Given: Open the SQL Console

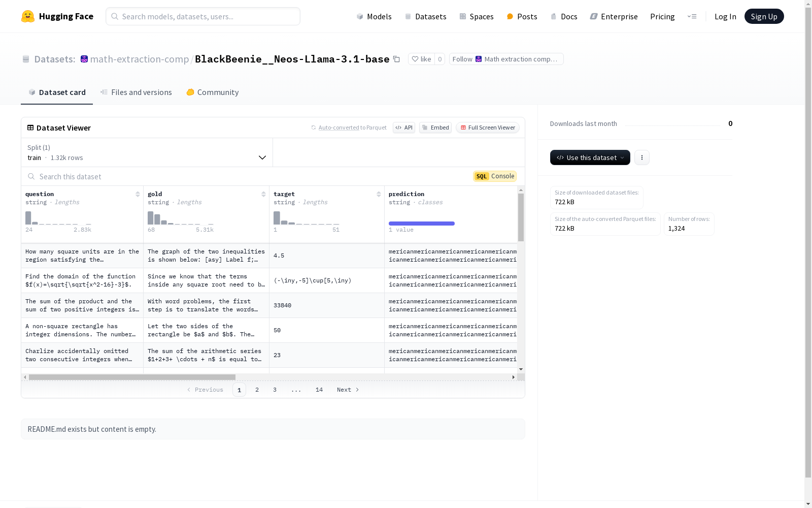Looking at the screenshot, I should 495,176.
